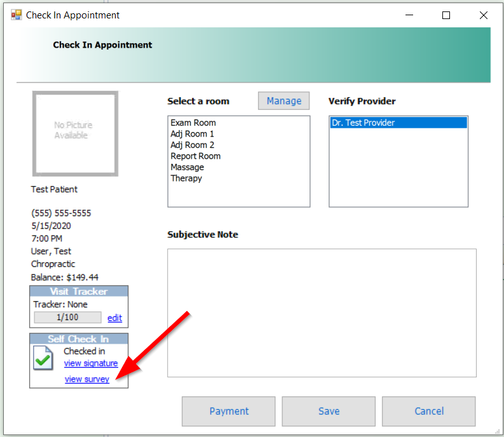Image resolution: width=504 pixels, height=437 pixels.
Task: Open the view signature link
Action: click(91, 363)
